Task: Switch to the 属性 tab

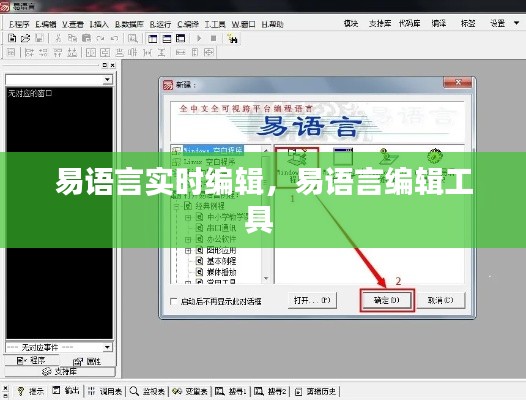Action: pos(87,361)
